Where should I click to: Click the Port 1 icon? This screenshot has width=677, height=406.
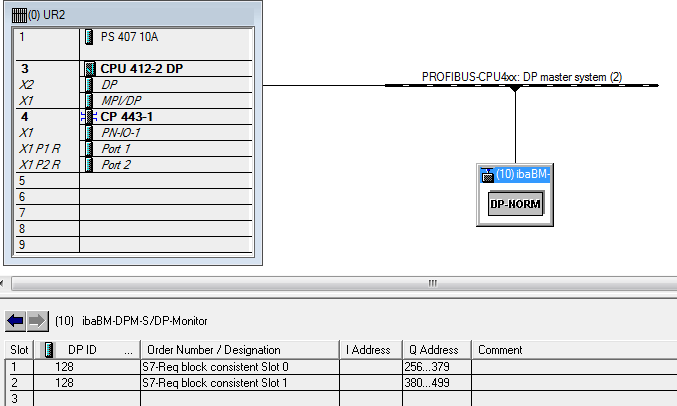tap(89, 149)
